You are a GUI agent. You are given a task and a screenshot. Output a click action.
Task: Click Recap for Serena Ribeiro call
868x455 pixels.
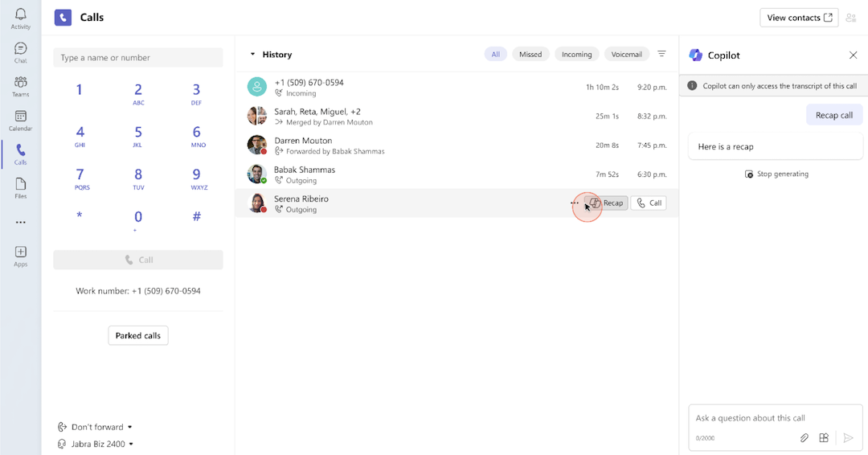[x=606, y=203]
